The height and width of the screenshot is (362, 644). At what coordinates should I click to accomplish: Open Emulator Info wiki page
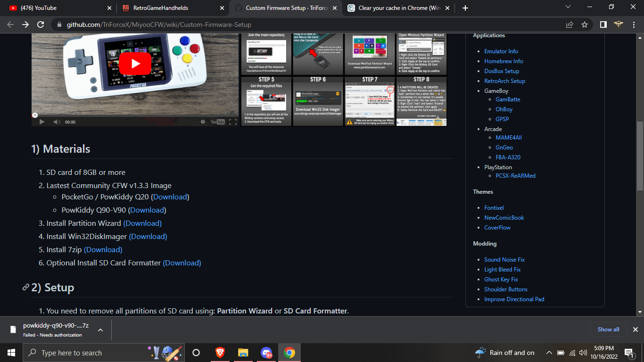point(501,51)
